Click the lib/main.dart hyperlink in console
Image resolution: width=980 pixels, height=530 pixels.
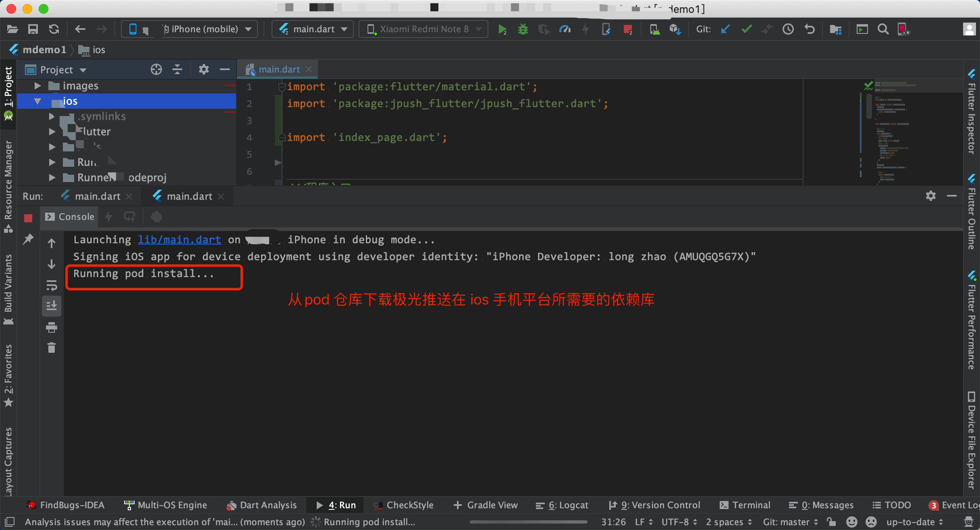click(x=179, y=240)
